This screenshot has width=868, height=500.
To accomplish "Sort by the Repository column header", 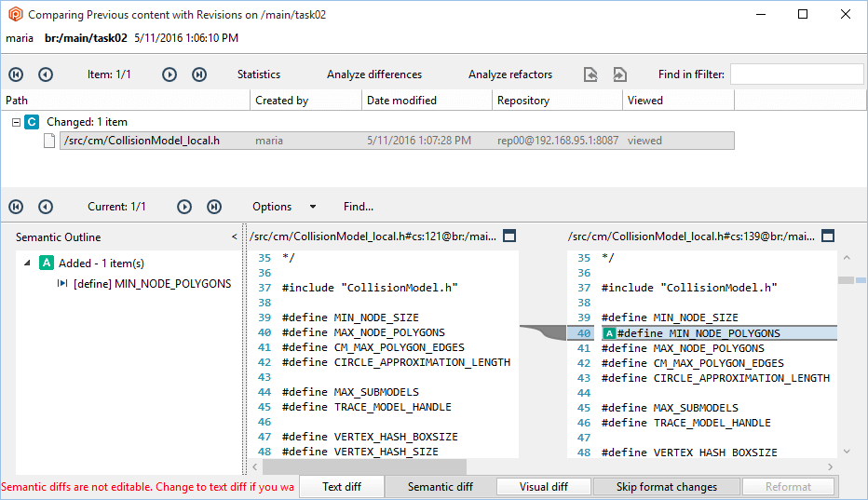I will (558, 101).
